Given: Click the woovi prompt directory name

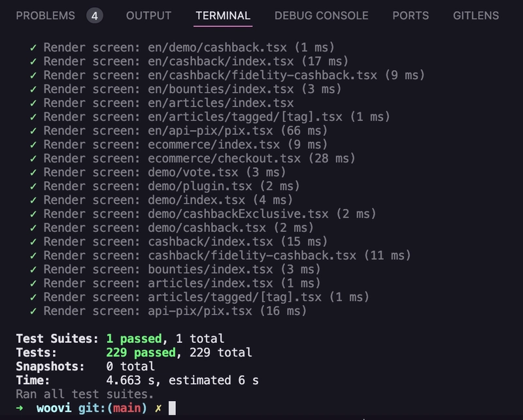Looking at the screenshot, I should click(x=54, y=408).
